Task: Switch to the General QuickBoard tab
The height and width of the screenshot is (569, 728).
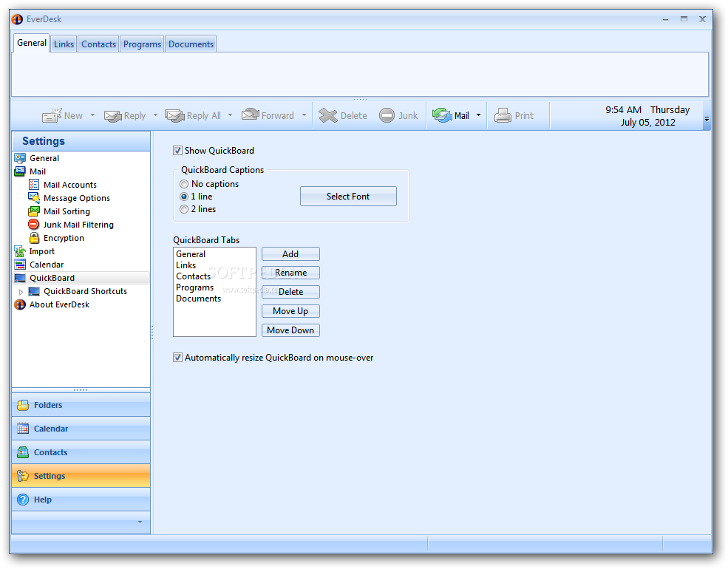Action: (32, 43)
